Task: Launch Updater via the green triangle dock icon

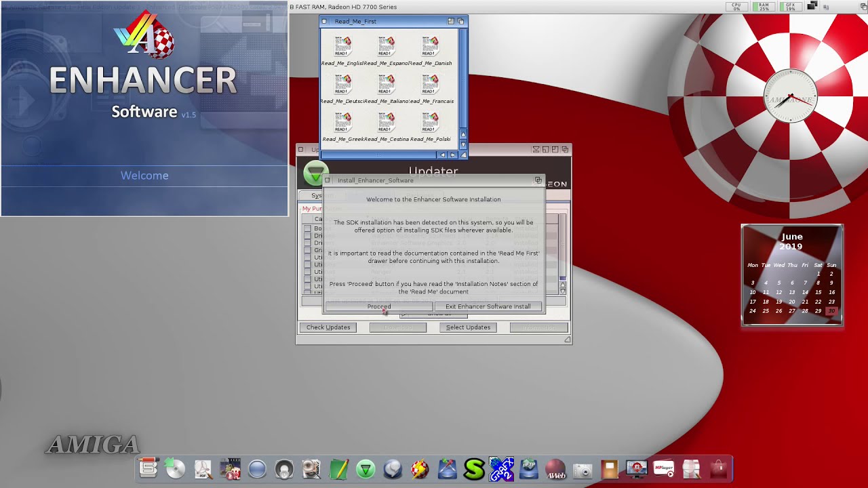Action: (366, 468)
